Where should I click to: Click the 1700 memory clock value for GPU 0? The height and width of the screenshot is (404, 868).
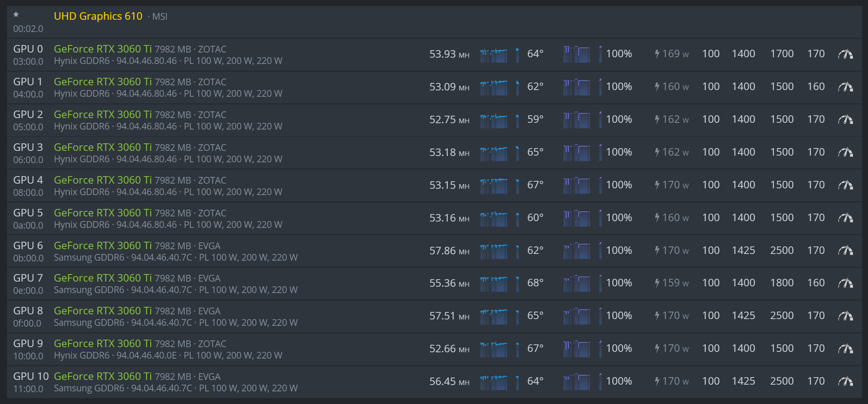[x=782, y=54]
